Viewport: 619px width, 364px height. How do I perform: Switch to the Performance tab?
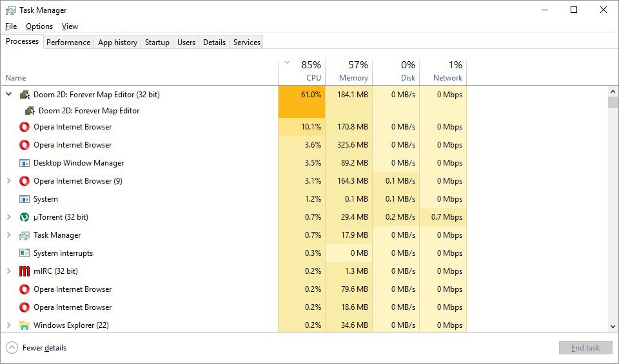[68, 42]
